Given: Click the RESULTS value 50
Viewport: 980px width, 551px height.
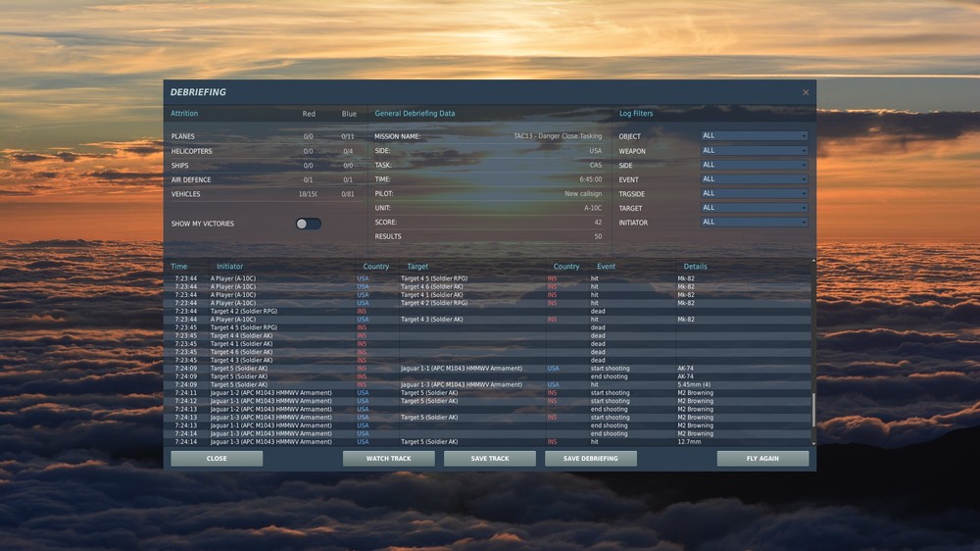Looking at the screenshot, I should (598, 236).
